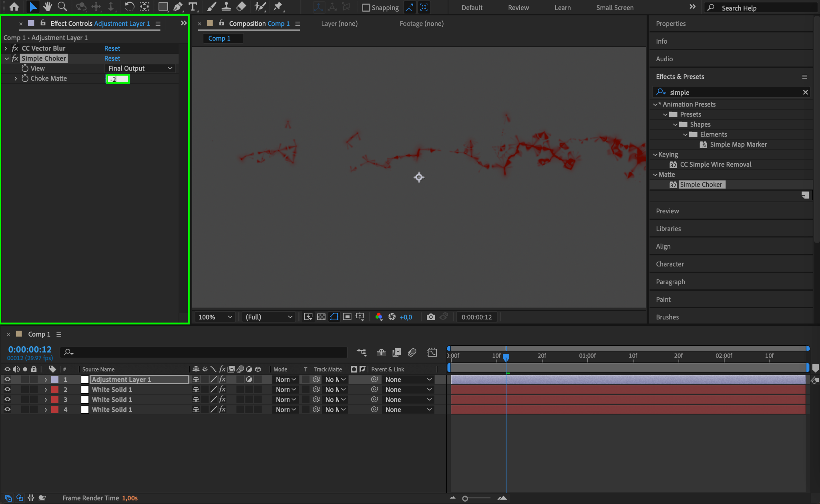Image resolution: width=820 pixels, height=504 pixels.
Task: Select the Hand tool
Action: 48,7
